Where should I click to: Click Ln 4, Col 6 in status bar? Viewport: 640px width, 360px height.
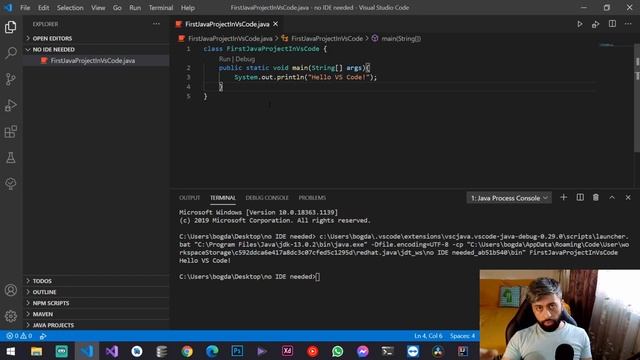point(428,336)
